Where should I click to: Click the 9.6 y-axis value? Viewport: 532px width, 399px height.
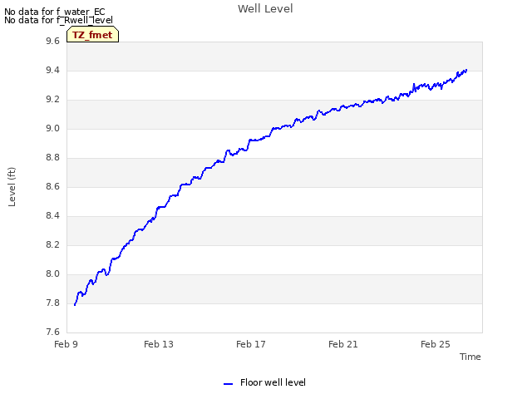pyautogui.click(x=52, y=42)
